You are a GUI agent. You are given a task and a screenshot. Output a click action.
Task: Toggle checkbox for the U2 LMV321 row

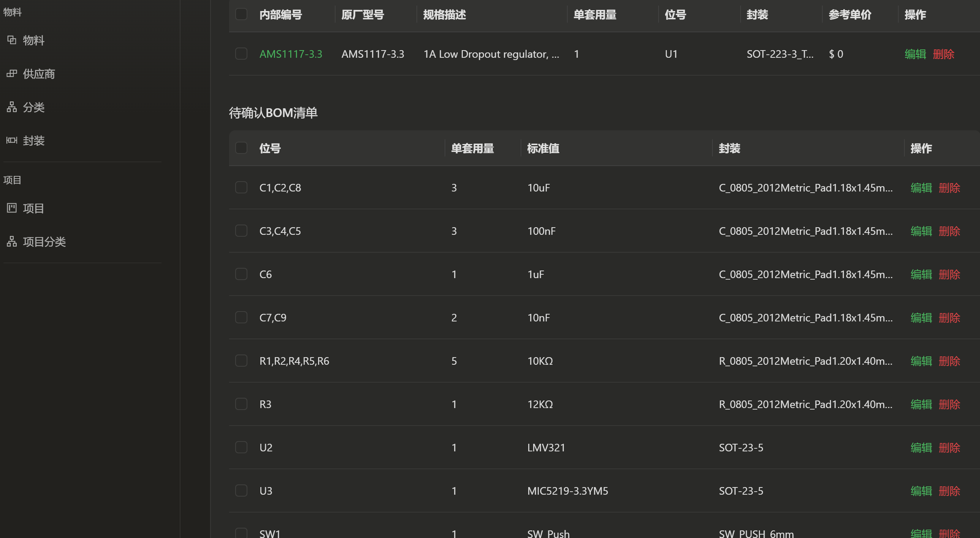tap(241, 447)
